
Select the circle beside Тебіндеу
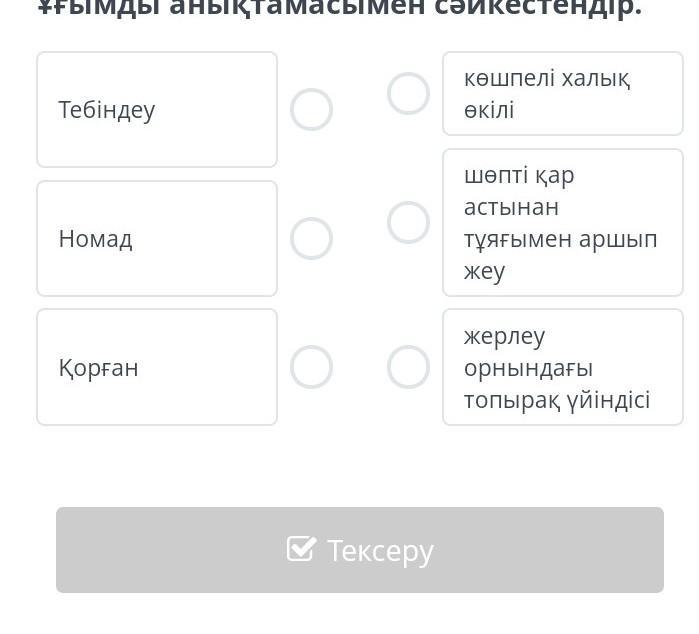click(x=311, y=110)
